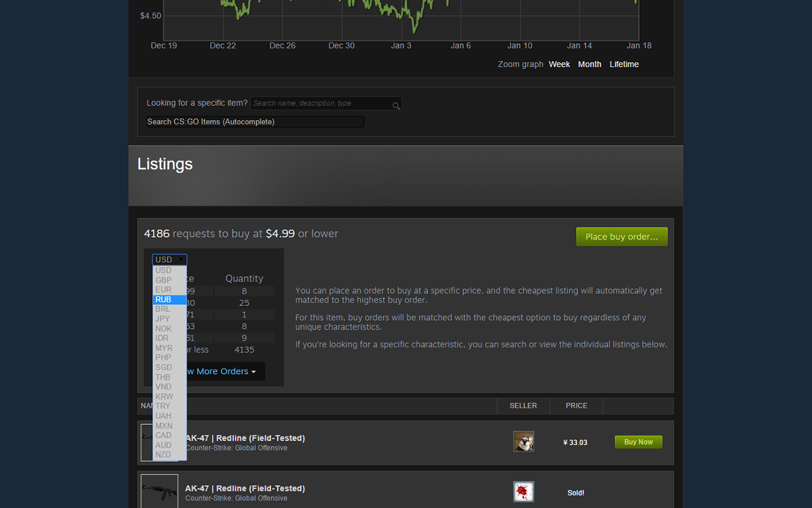
Task: Click the search magnifier icon
Action: [x=396, y=105]
